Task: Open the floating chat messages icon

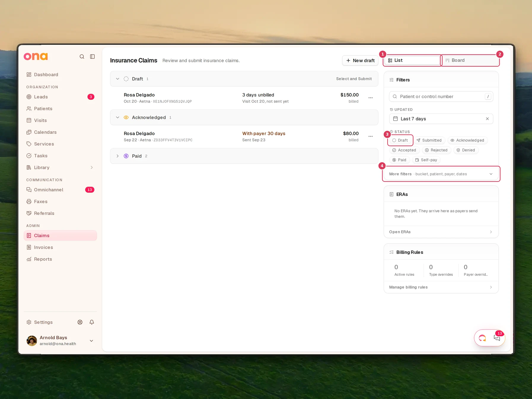Action: 497,338
